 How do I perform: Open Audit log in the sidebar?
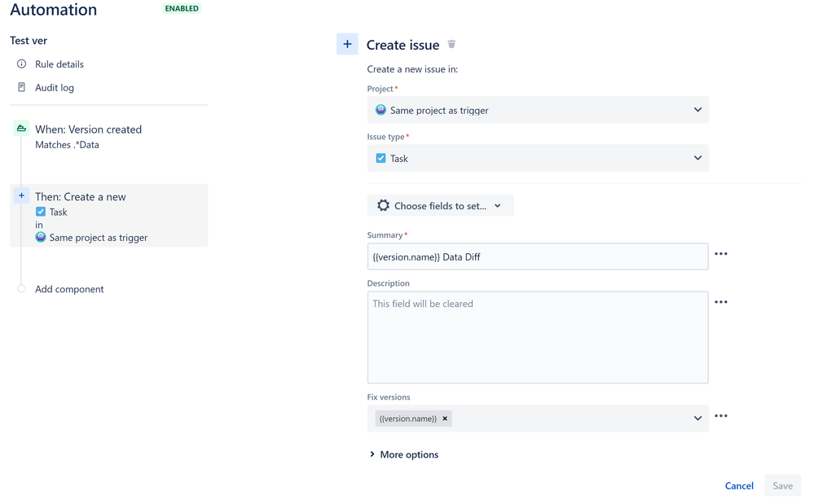(55, 88)
